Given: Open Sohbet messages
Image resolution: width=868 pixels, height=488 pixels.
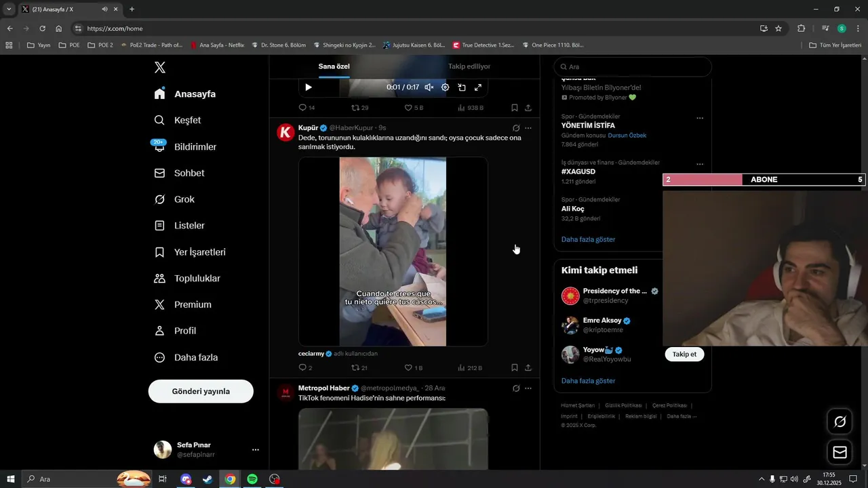Looking at the screenshot, I should [x=179, y=173].
